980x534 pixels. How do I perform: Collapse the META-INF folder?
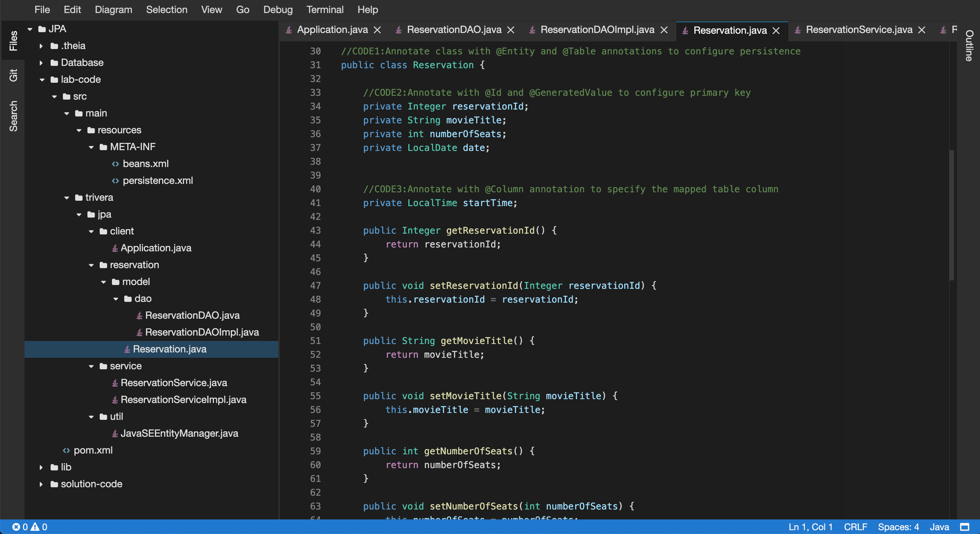point(91,147)
